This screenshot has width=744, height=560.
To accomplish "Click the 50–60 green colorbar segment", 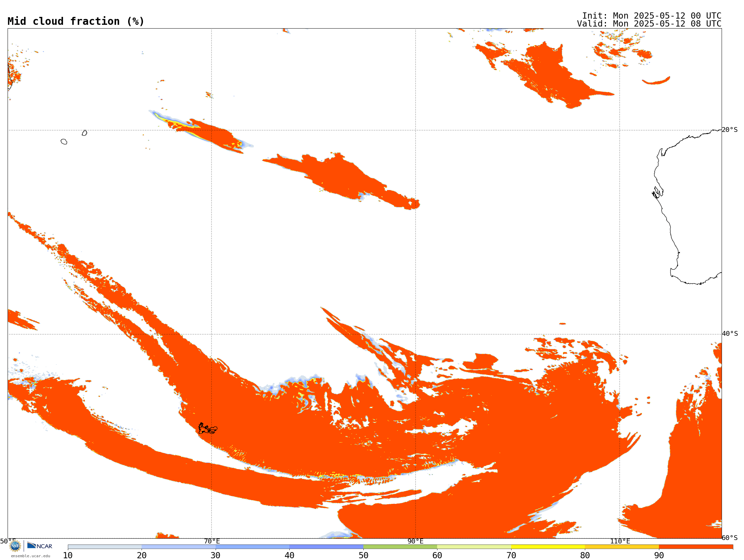I will tap(400, 547).
